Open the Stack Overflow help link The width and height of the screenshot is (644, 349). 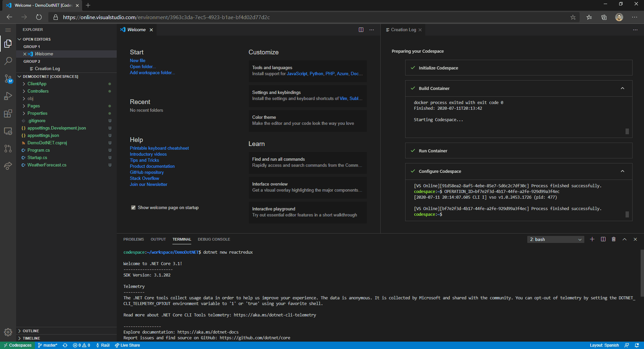(145, 179)
